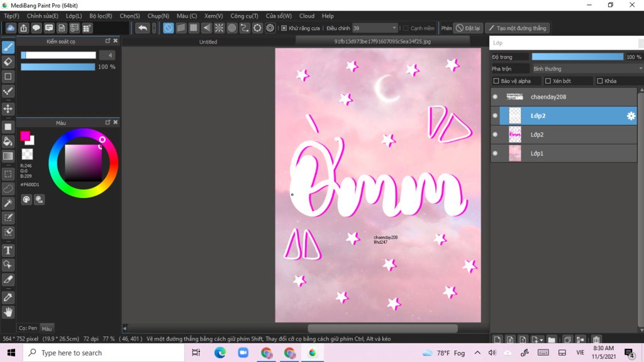
Task: Toggle the Cạnh mềm checkbox
Action: 406,28
